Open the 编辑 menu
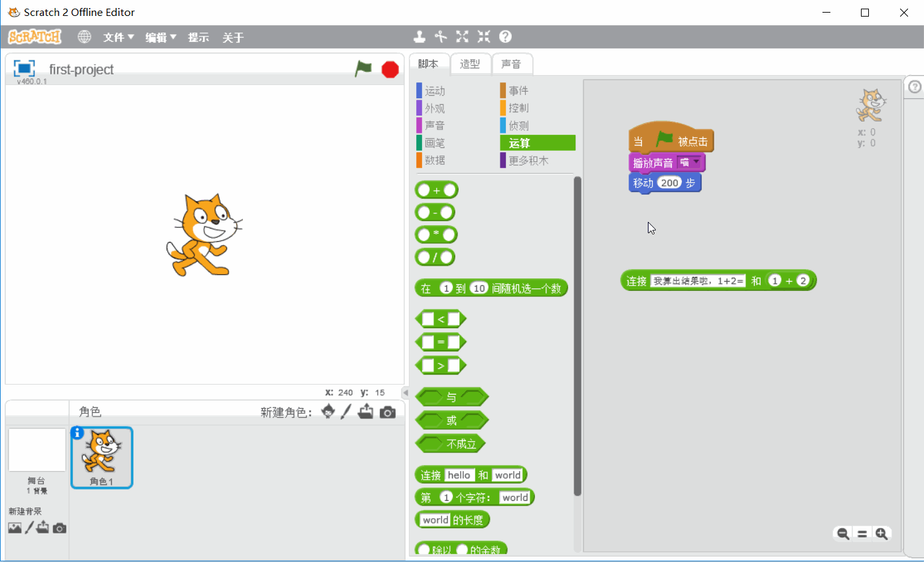This screenshot has width=924, height=562. click(x=161, y=37)
